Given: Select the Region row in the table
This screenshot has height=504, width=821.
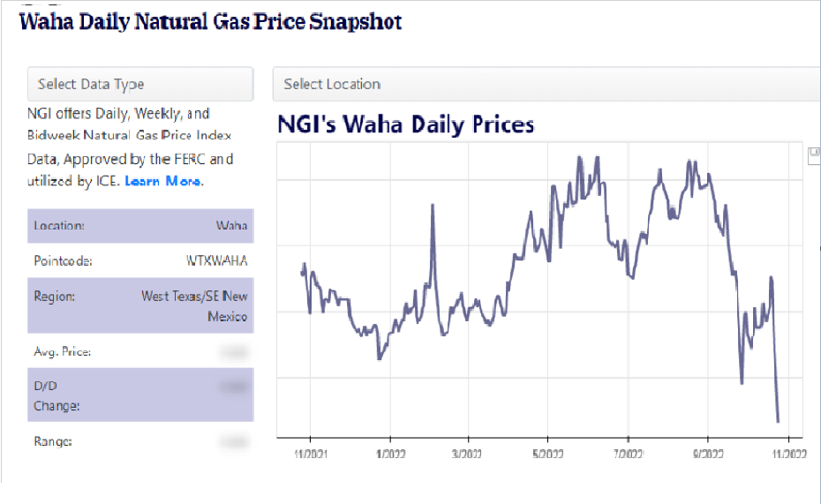Looking at the screenshot, I should click(140, 305).
